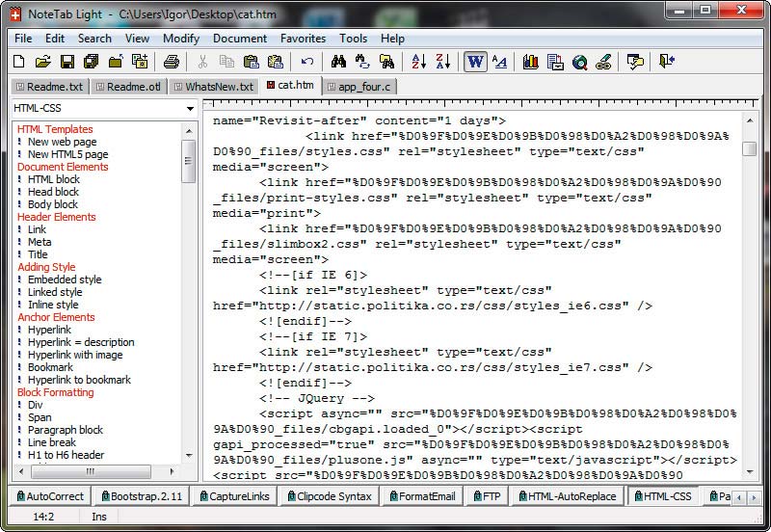The height and width of the screenshot is (532, 771).
Task: Open the File menu
Action: click(x=23, y=39)
